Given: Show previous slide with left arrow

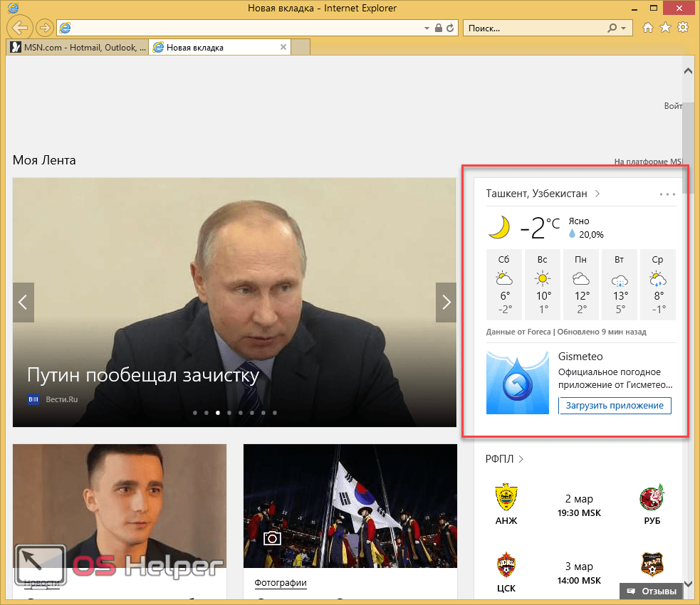Looking at the screenshot, I should click(23, 302).
